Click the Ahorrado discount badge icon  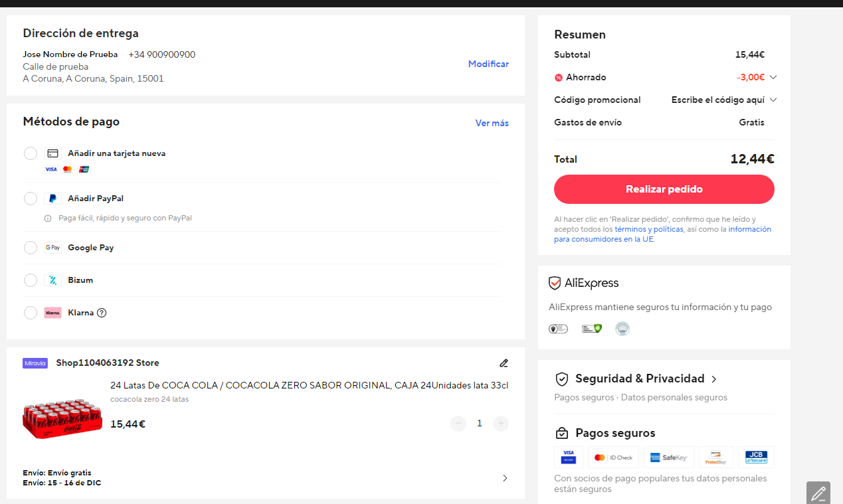point(559,78)
